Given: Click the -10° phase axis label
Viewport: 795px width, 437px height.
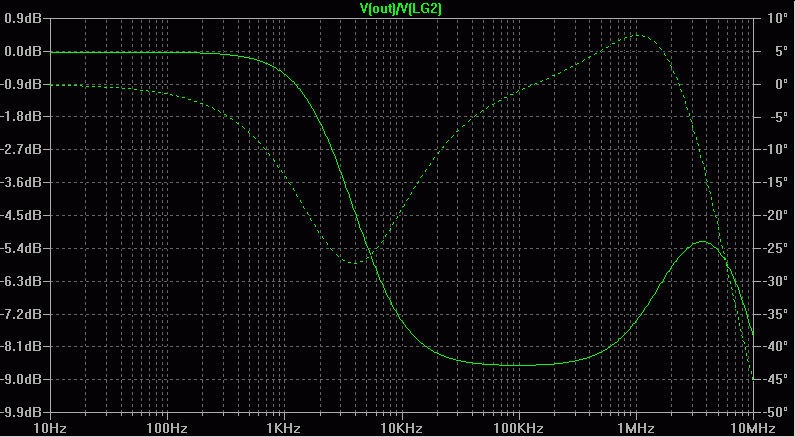Looking at the screenshot, I should pos(775,150).
